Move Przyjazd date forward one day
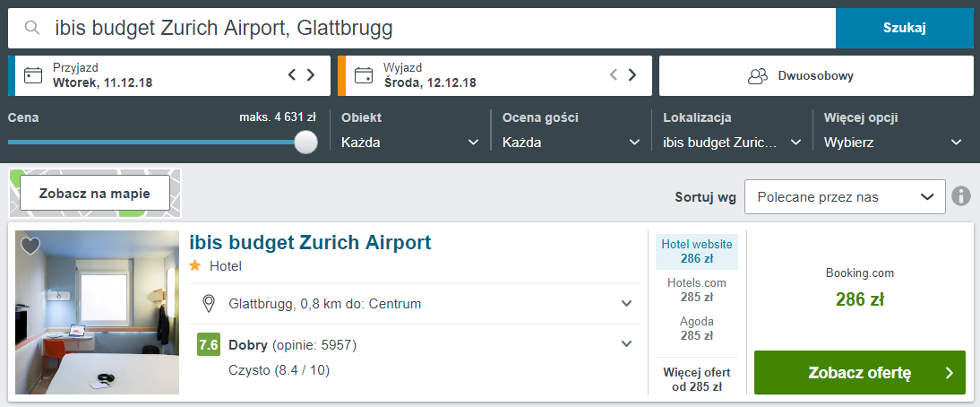980x407 pixels. tap(311, 75)
